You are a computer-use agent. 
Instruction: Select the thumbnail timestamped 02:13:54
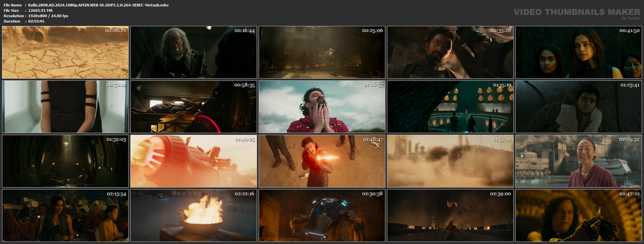coord(65,215)
